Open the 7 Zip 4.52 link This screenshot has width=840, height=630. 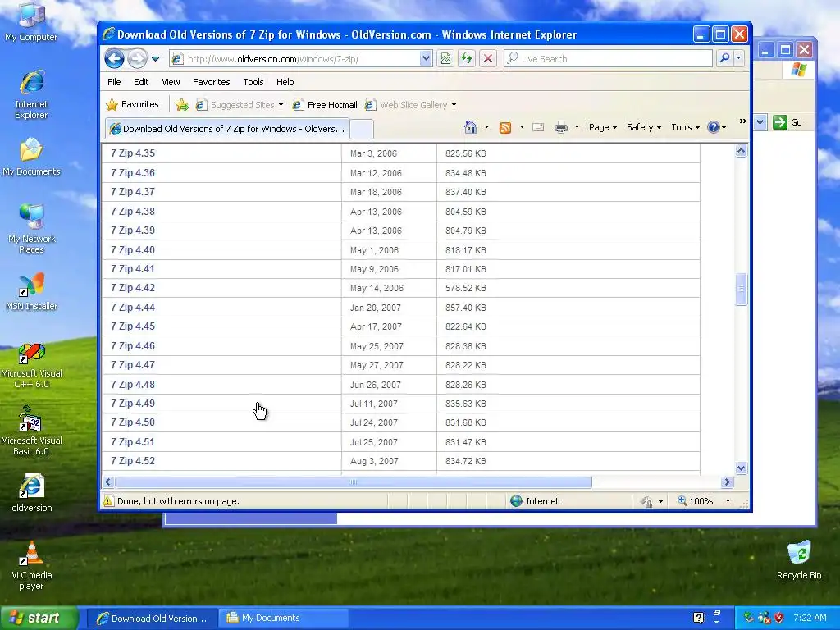coord(133,461)
